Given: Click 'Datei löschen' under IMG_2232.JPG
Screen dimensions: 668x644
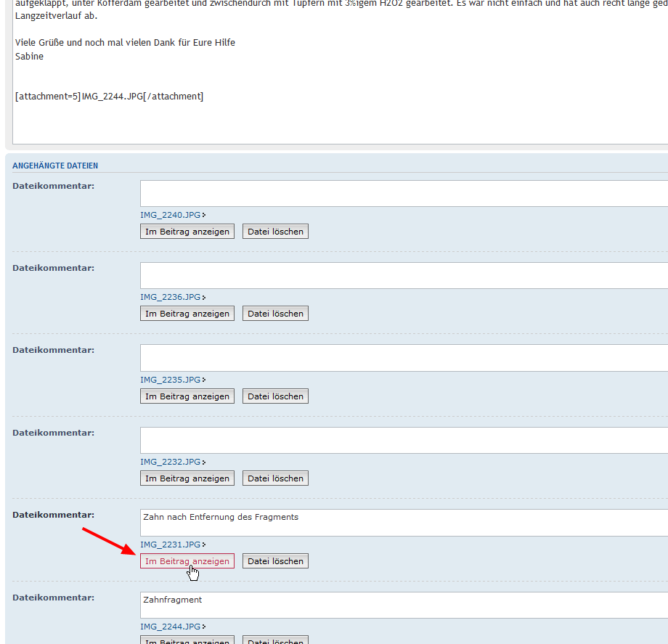Looking at the screenshot, I should (275, 478).
